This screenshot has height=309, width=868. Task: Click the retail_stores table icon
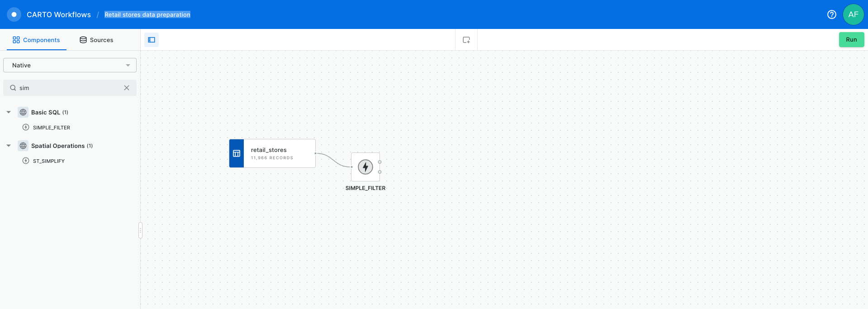tap(237, 153)
